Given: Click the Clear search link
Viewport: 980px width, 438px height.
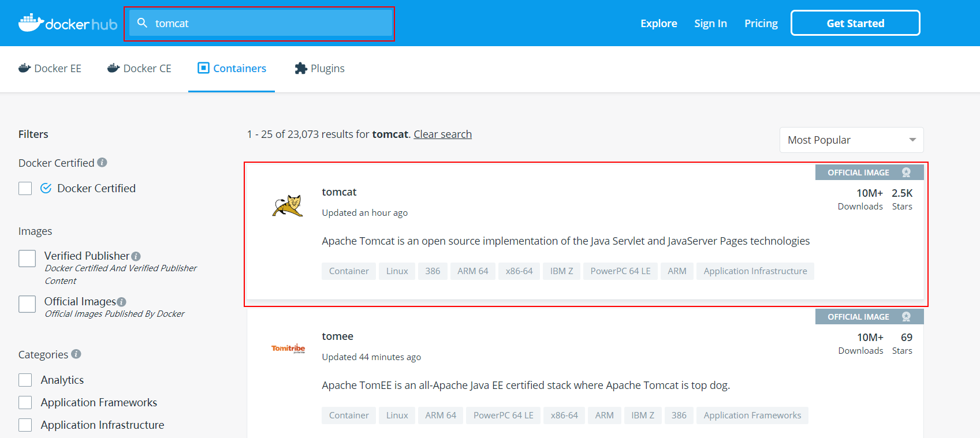Looking at the screenshot, I should (442, 134).
